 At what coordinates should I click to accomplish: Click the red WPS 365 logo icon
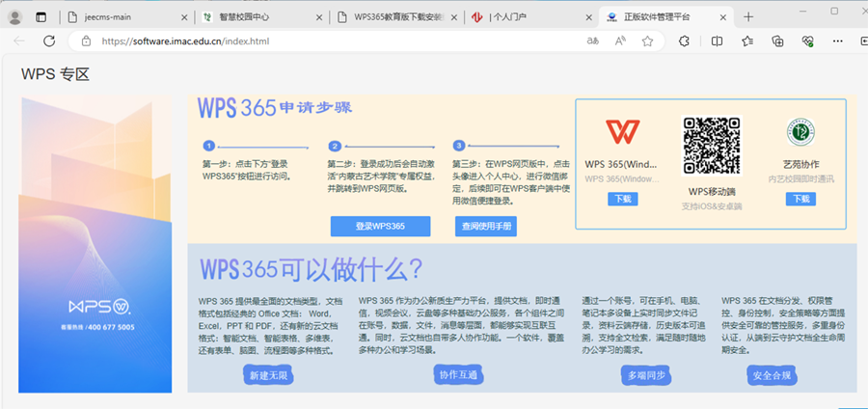[622, 132]
